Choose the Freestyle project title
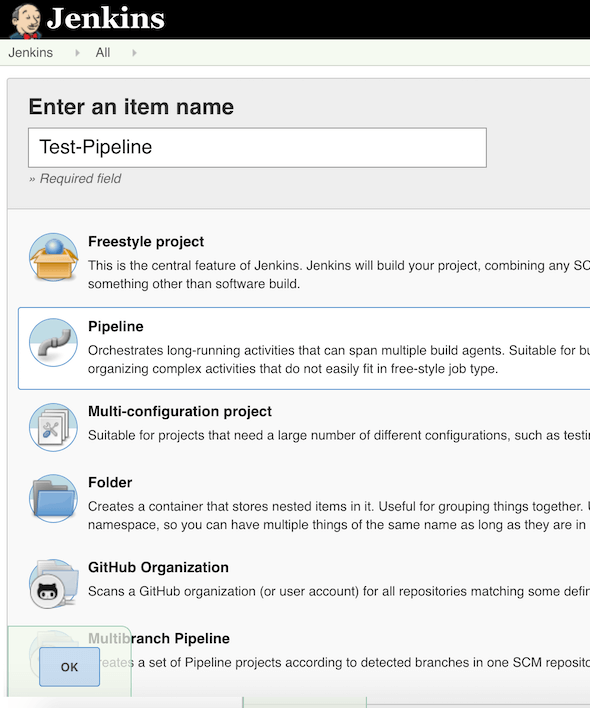The height and width of the screenshot is (708, 590). tap(146, 242)
